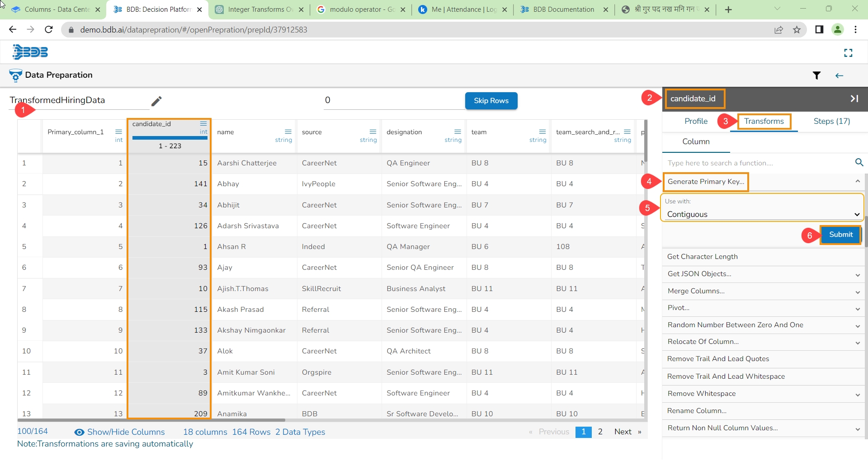Collapse the side panel with arrow-bar icon

pyautogui.click(x=854, y=99)
